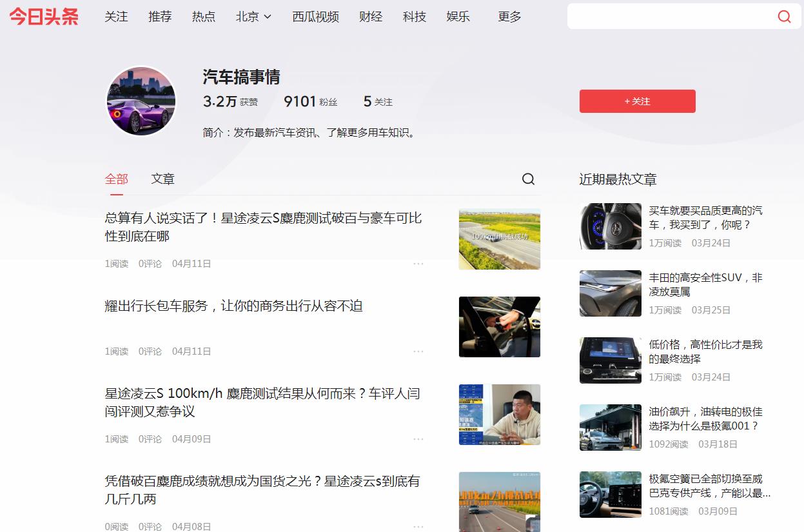Click the 近期最热文章 heading
Screen dimensions: 804x532
[618, 179]
